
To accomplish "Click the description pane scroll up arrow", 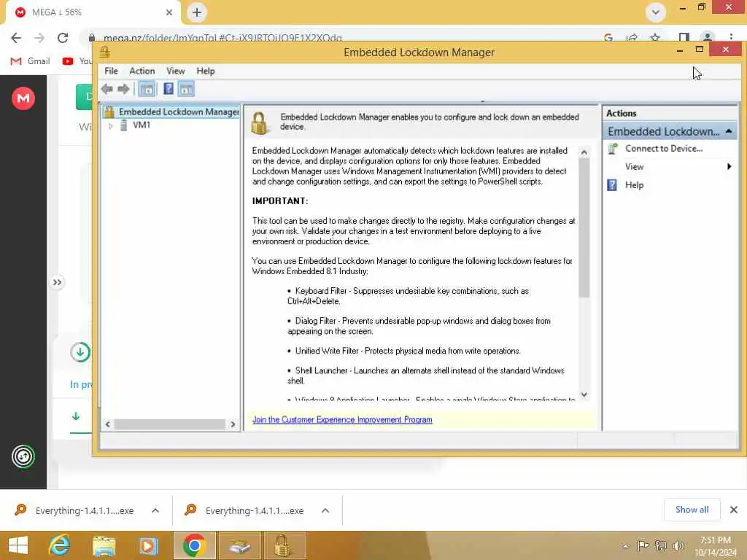I will pos(584,152).
